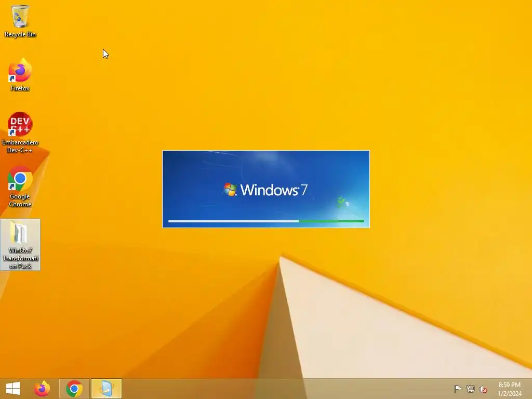
Task: Select the Firefox desktop shortcut
Action: coord(20,75)
